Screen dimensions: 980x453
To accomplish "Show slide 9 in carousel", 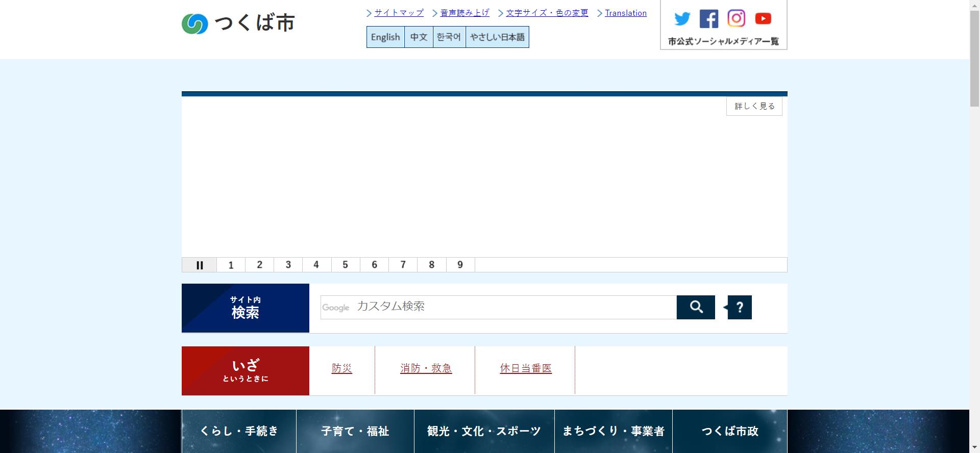I will tap(460, 265).
